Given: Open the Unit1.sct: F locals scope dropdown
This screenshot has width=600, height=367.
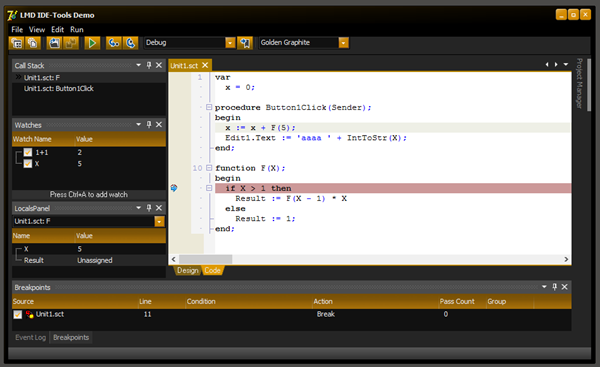Looking at the screenshot, I should click(159, 221).
